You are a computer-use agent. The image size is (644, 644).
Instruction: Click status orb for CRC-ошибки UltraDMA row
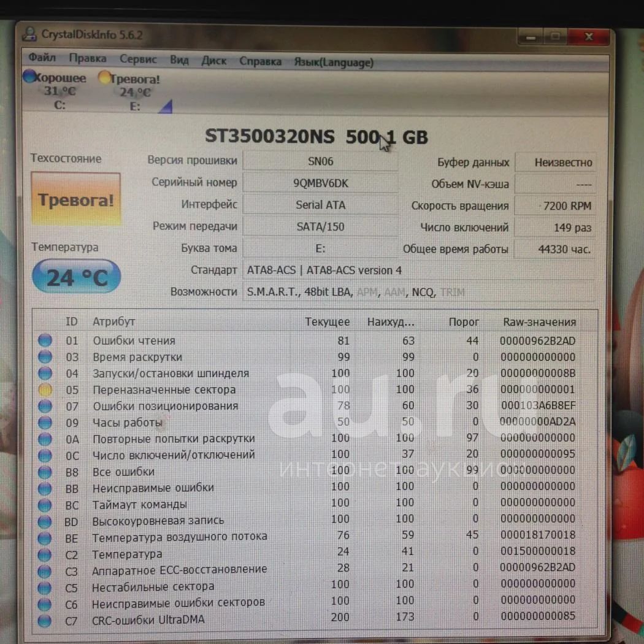point(44,621)
